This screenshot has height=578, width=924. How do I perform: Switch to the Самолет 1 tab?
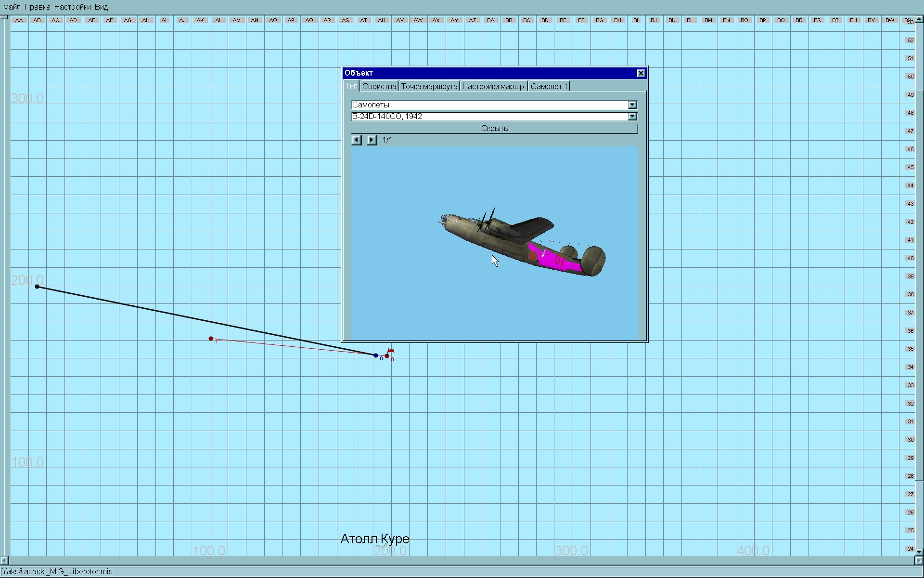(x=549, y=86)
